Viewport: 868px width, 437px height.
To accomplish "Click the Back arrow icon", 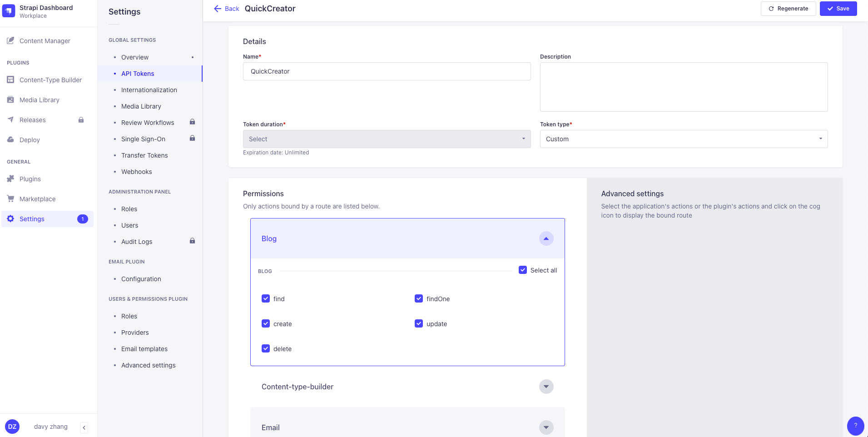I will [218, 9].
